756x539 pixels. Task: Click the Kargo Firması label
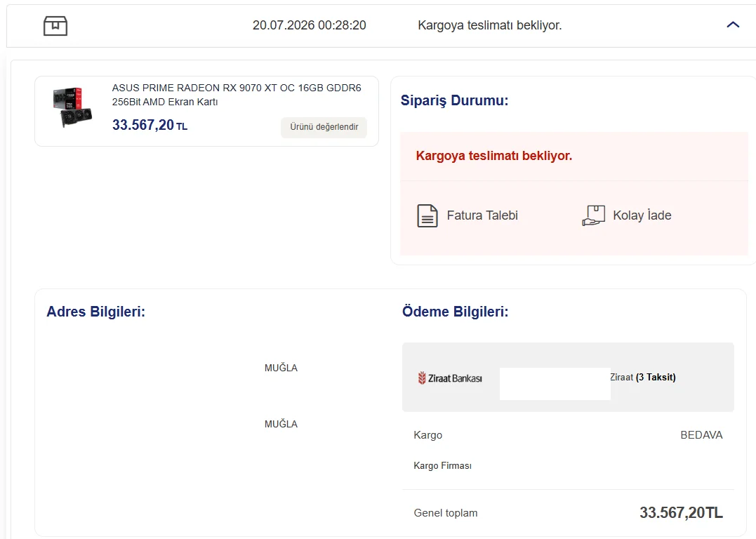pos(443,466)
